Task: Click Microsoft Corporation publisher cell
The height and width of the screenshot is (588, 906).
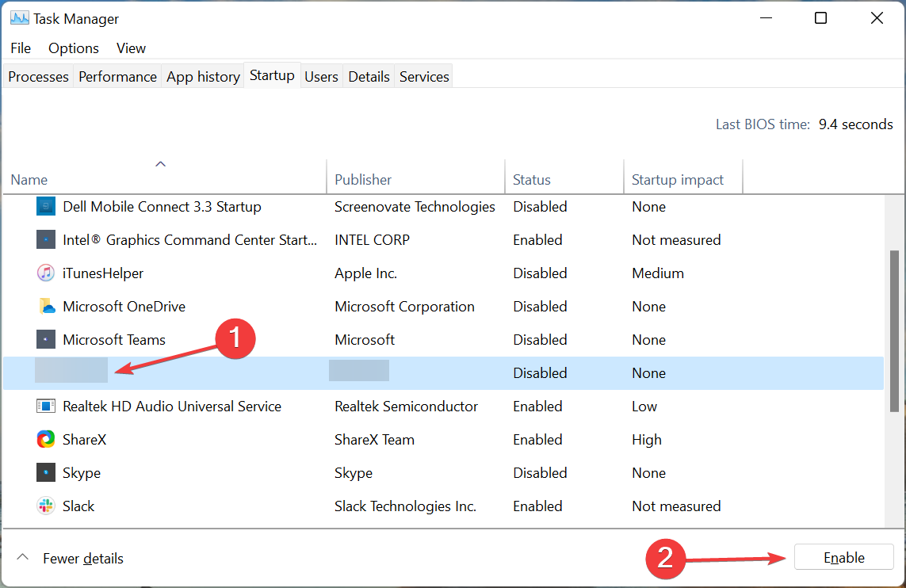Action: click(404, 306)
